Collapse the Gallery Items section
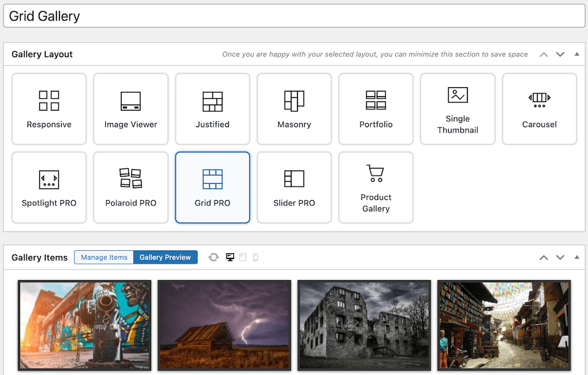This screenshot has width=588, height=375. [577, 257]
